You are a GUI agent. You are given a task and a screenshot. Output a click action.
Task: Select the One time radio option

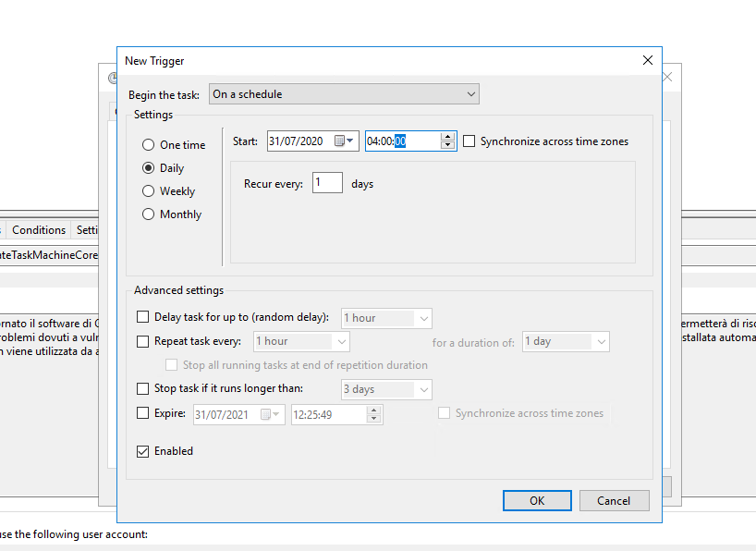(x=148, y=145)
